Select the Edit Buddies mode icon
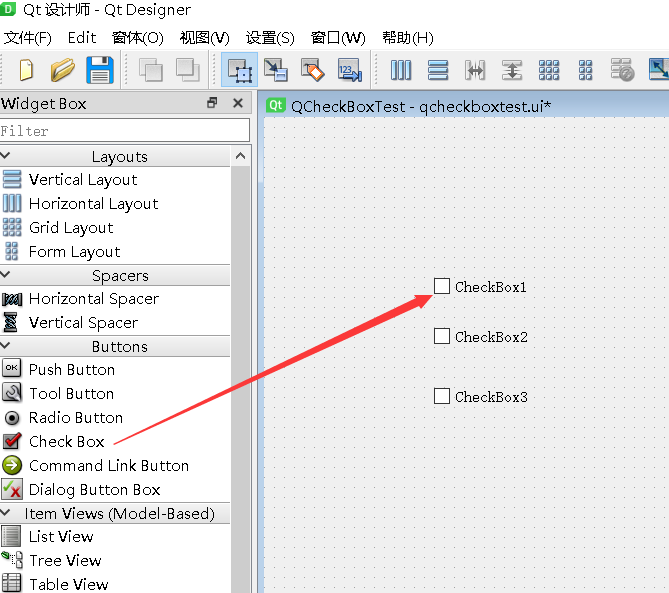 [x=312, y=70]
